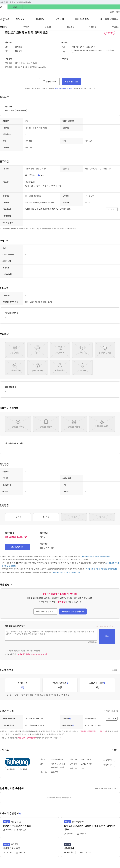Viewport: 120px width, 868px height.
Task: Open the 출산휴가·육아휴직 menu
Action: [109, 19]
